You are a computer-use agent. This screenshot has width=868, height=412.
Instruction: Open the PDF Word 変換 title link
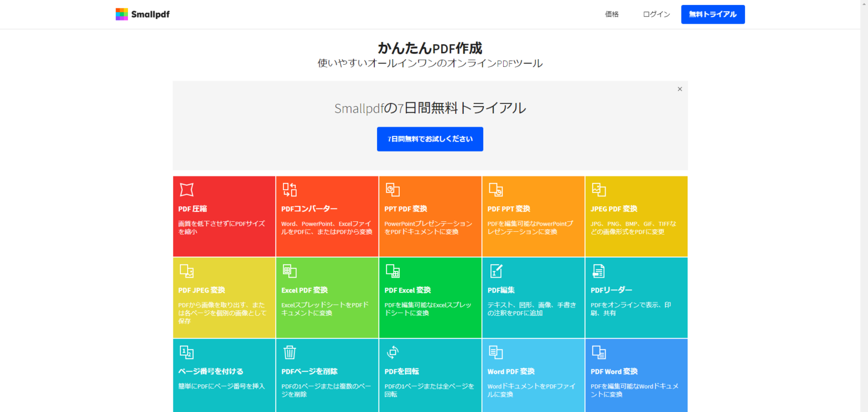coord(614,371)
